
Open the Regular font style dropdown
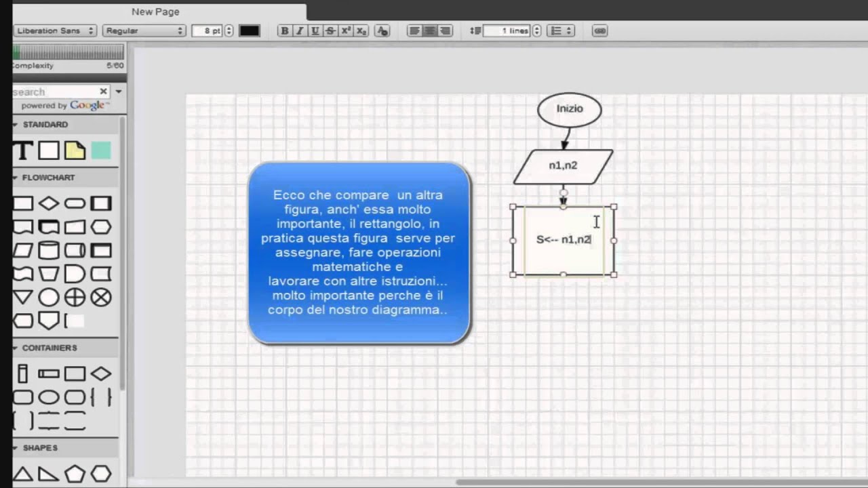[144, 30]
